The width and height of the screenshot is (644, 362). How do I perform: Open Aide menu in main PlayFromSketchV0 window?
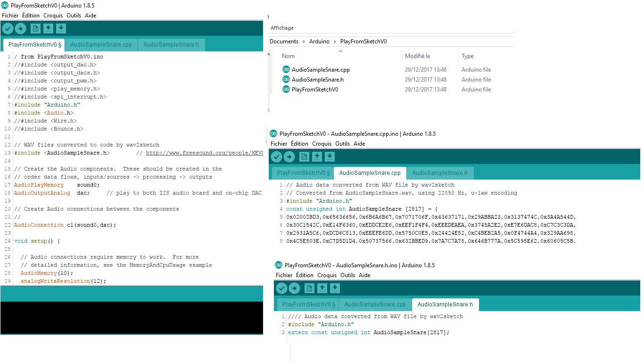(x=91, y=16)
